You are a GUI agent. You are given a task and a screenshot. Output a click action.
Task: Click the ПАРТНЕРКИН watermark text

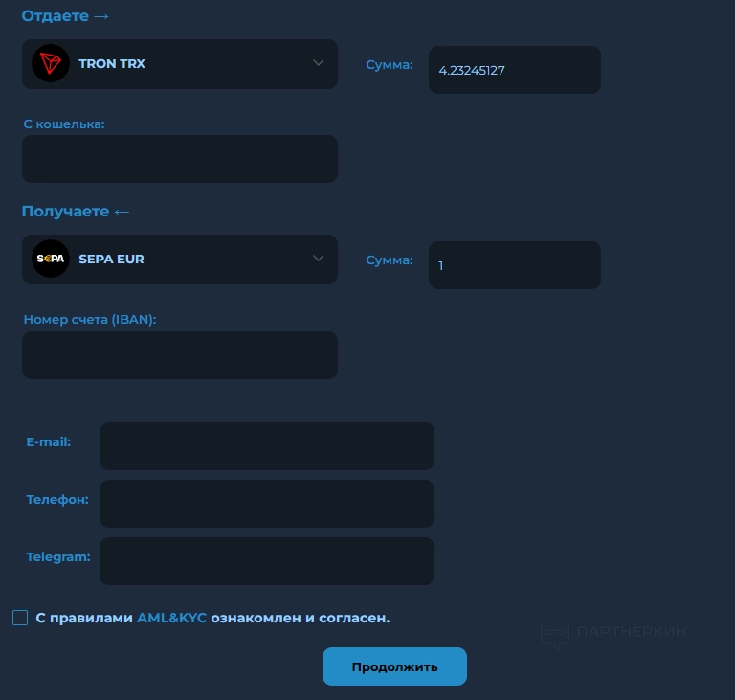coord(632,631)
